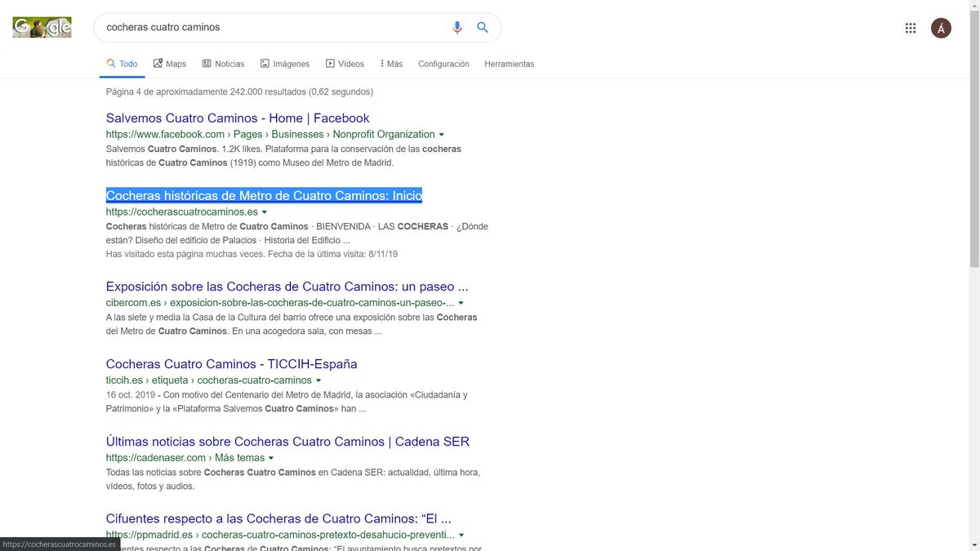Click the page vertical scrollbar thumb
This screenshot has width=980, height=551.
[x=973, y=139]
